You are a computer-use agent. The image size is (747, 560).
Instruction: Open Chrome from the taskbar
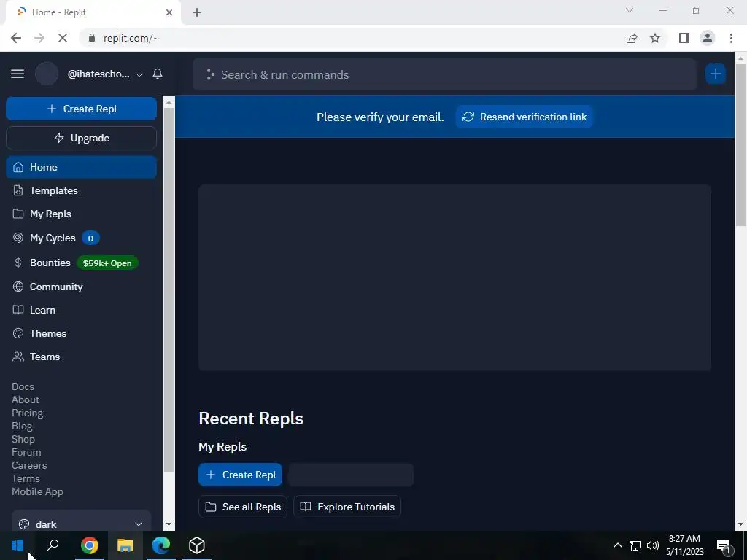[90, 545]
